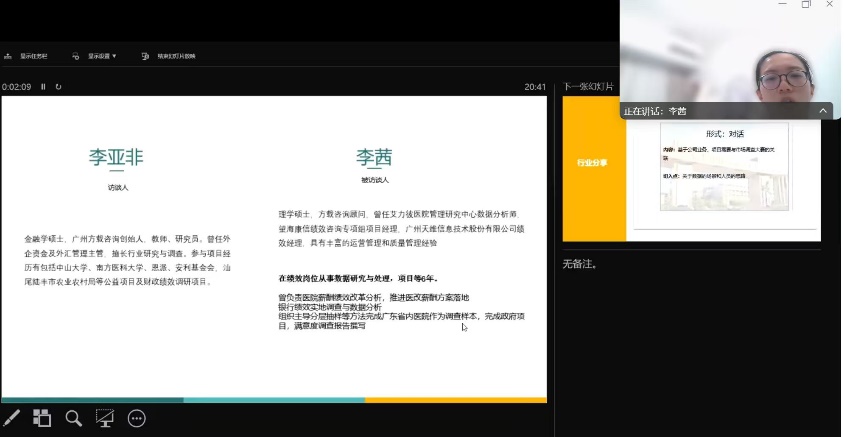Click the 正在讲话 speaker name bar
844x437 pixels.
(x=700, y=111)
